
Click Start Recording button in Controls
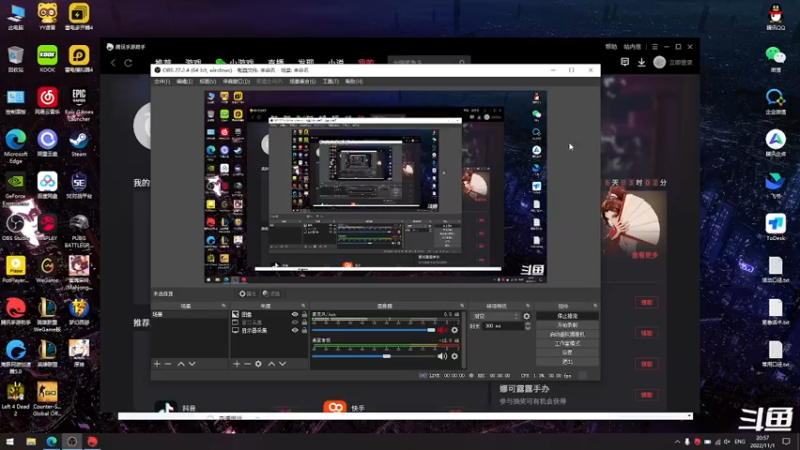point(567,325)
